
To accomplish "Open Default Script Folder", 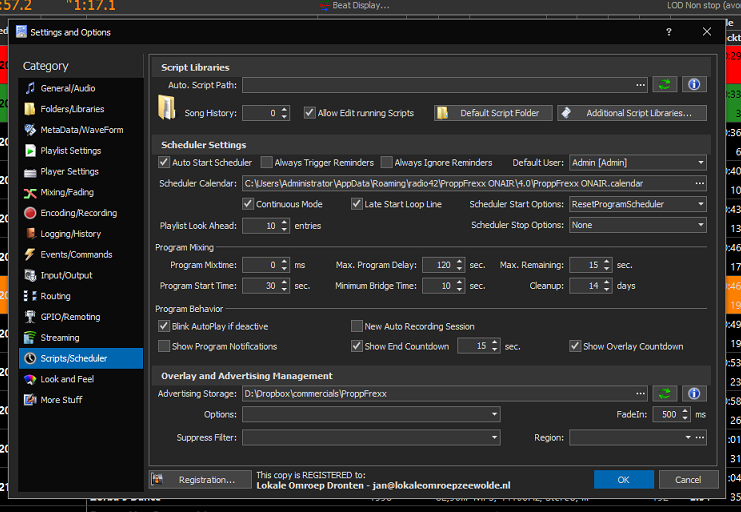I will (493, 113).
